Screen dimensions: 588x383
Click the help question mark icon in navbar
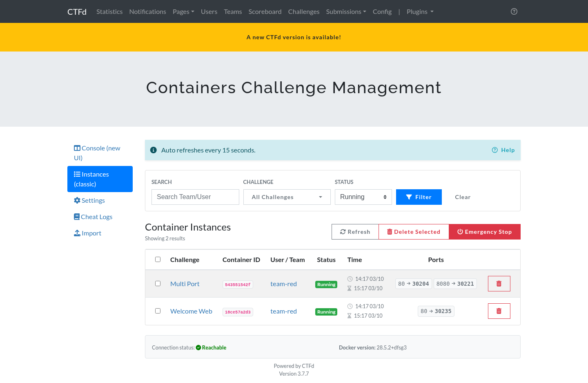point(514,11)
